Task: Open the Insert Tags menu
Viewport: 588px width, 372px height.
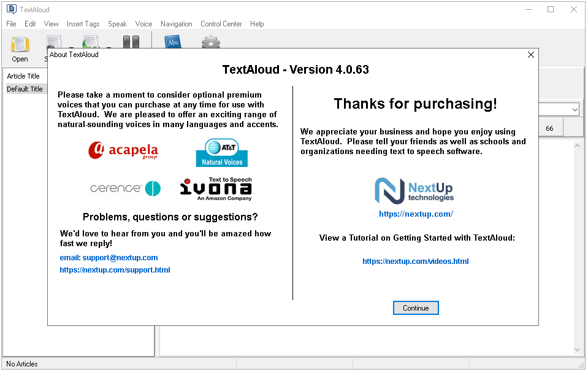Action: tap(83, 24)
